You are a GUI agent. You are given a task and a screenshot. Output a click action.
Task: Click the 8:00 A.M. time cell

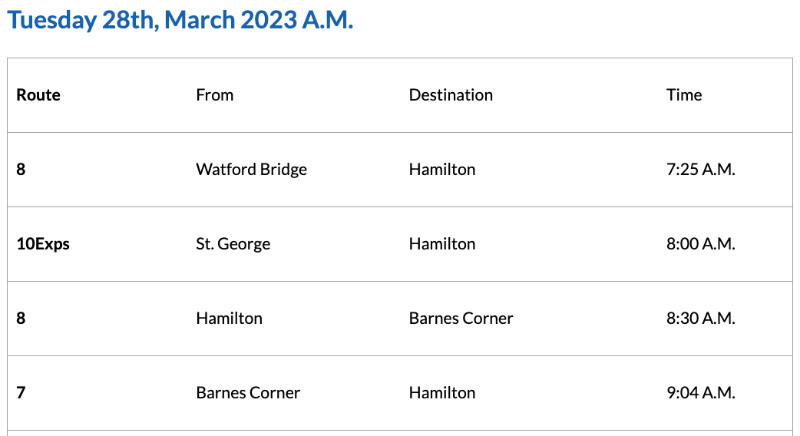click(700, 244)
